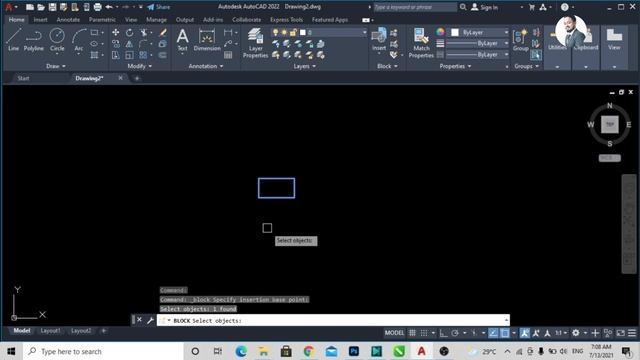This screenshot has width=640, height=360.
Task: Click the Customization hamburger icon in status bar
Action: click(632, 333)
